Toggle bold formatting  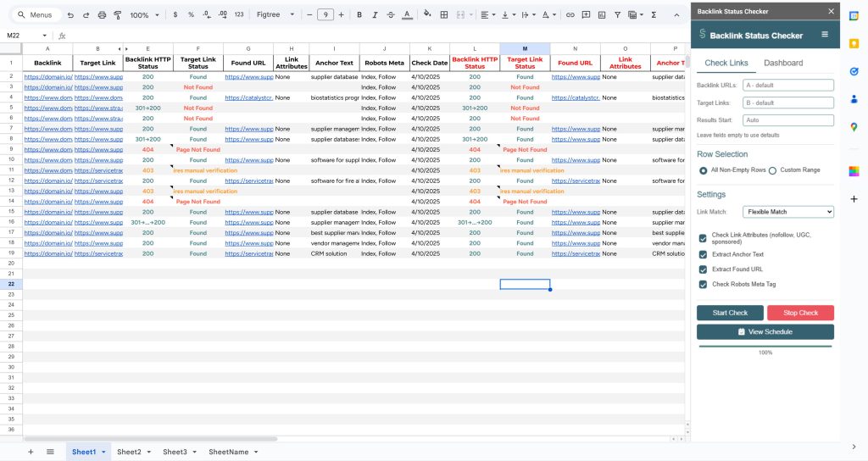coord(359,15)
